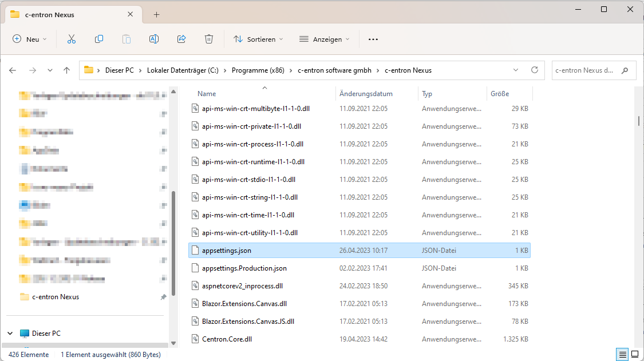Click Programme (x86) in breadcrumb path
Screen dimensions: 644x361
point(258,70)
